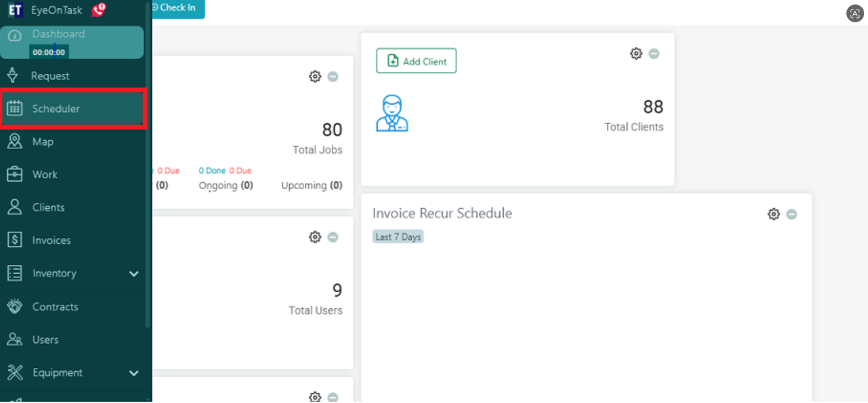Click the Map pin icon

point(15,141)
